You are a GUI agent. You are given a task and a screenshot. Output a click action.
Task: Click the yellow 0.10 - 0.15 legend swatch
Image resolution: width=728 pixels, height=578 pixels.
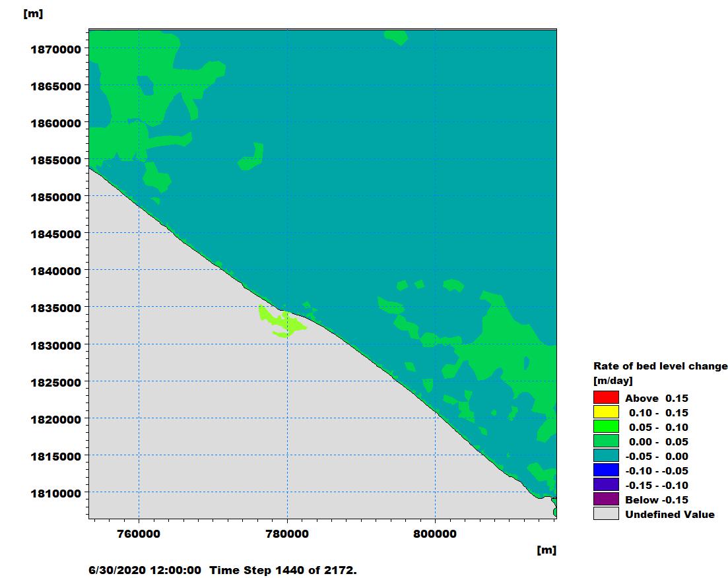[x=606, y=412]
